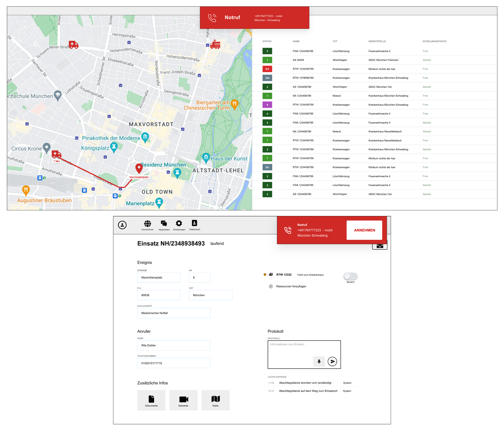Click phone icon in top Notruf banner
Screen dimensions: 504x432
212,18
